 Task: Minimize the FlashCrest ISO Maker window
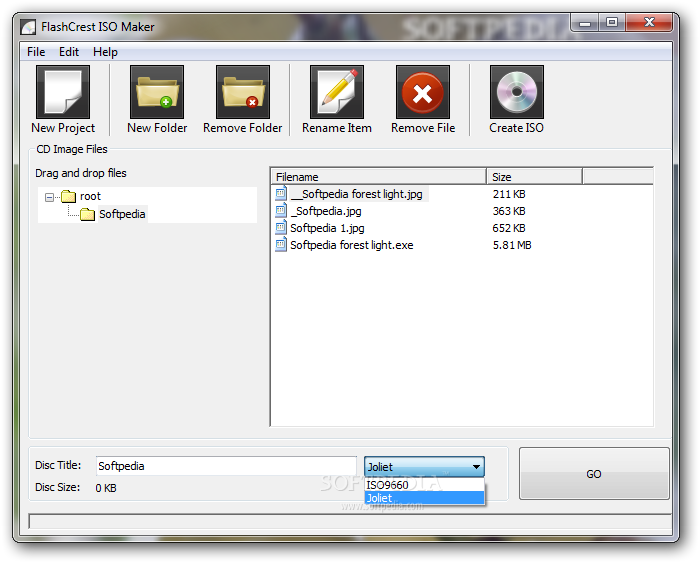(585, 22)
